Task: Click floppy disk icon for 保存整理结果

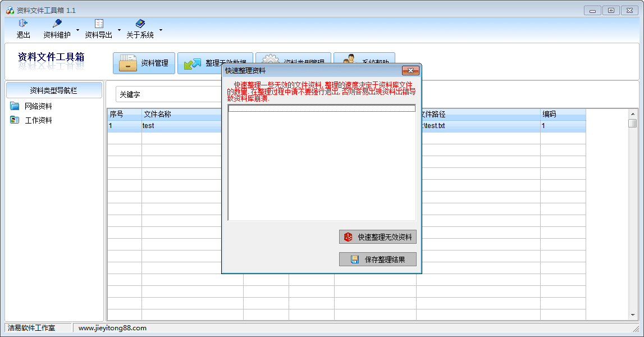Action: pos(355,259)
